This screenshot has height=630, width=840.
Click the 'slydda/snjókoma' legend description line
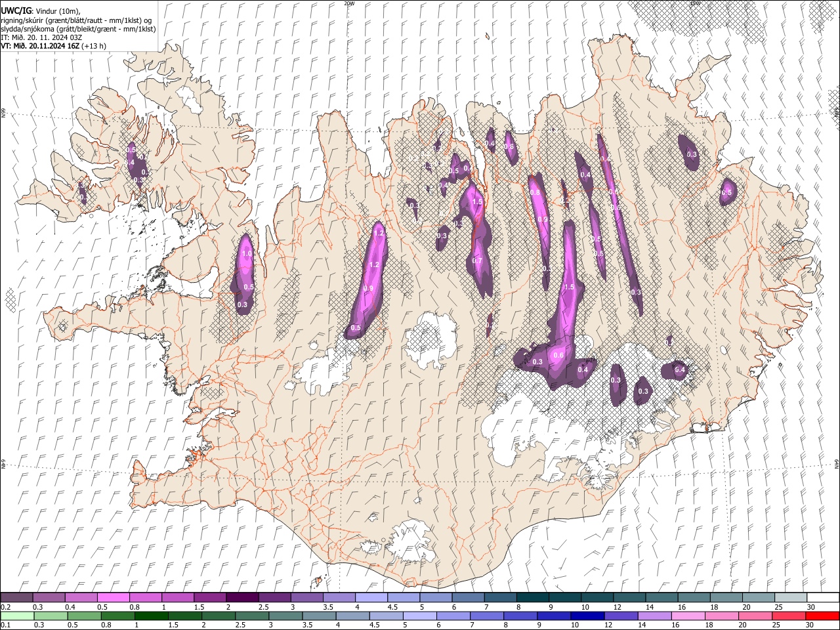pos(78,29)
